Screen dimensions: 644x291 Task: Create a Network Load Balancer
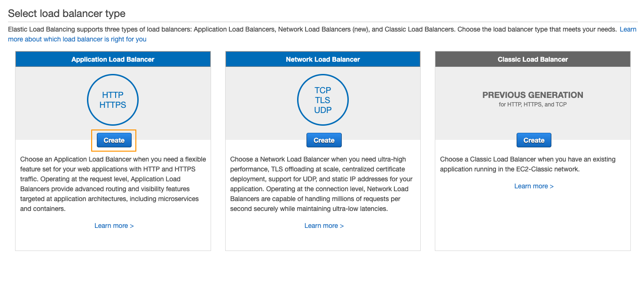[324, 140]
